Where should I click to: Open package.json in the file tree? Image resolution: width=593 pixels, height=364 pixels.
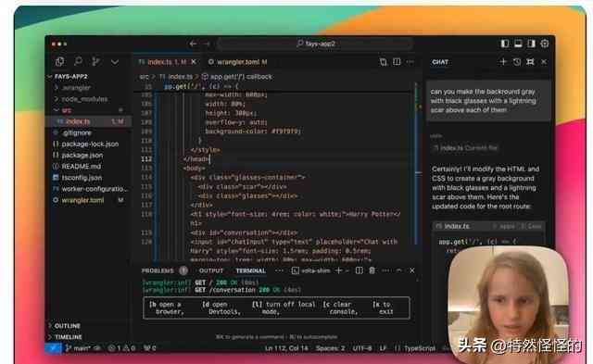(x=82, y=156)
